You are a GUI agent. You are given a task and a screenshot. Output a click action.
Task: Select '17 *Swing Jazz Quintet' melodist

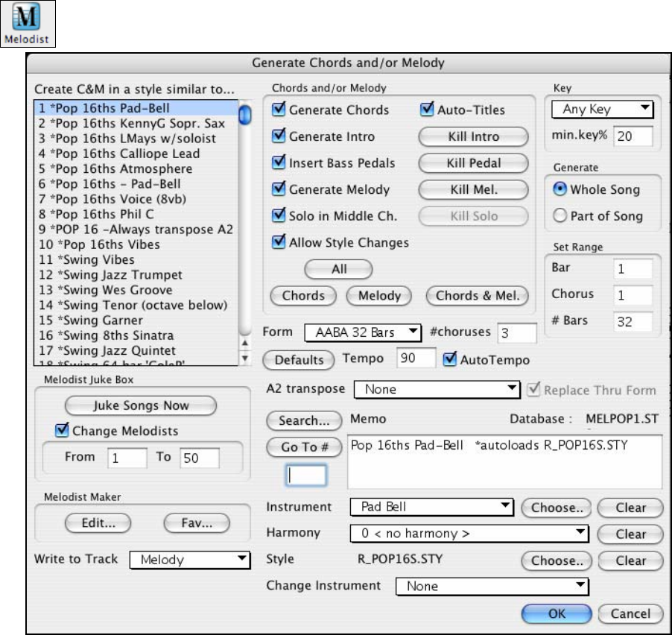click(136, 351)
